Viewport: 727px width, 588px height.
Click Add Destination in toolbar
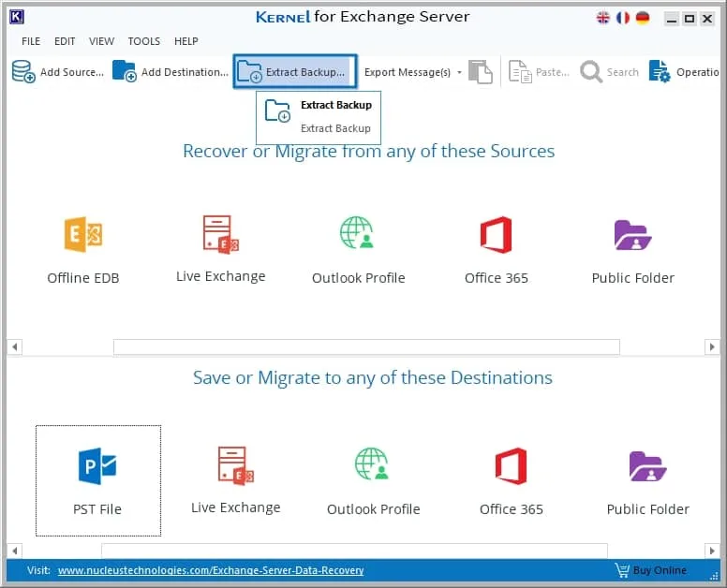coord(171,72)
